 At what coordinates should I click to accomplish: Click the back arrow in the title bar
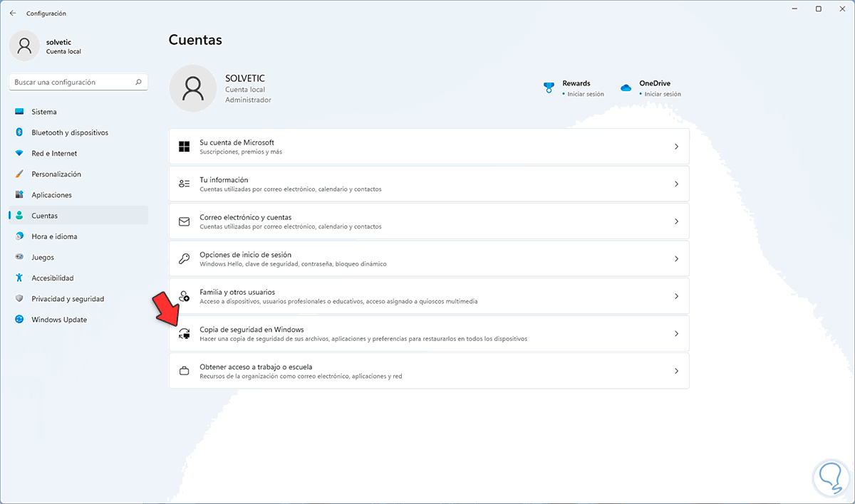13,13
